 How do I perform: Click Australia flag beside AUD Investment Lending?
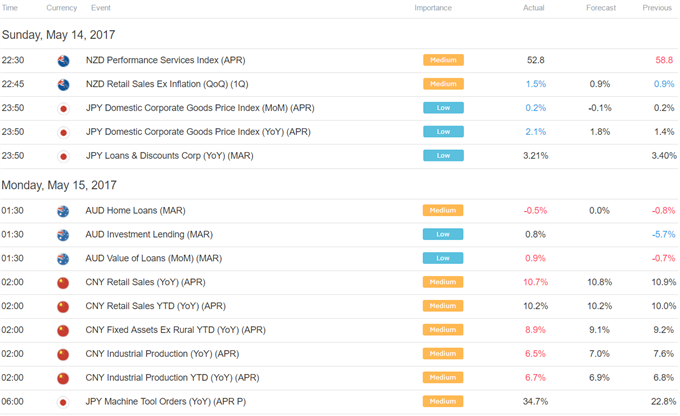tap(63, 235)
